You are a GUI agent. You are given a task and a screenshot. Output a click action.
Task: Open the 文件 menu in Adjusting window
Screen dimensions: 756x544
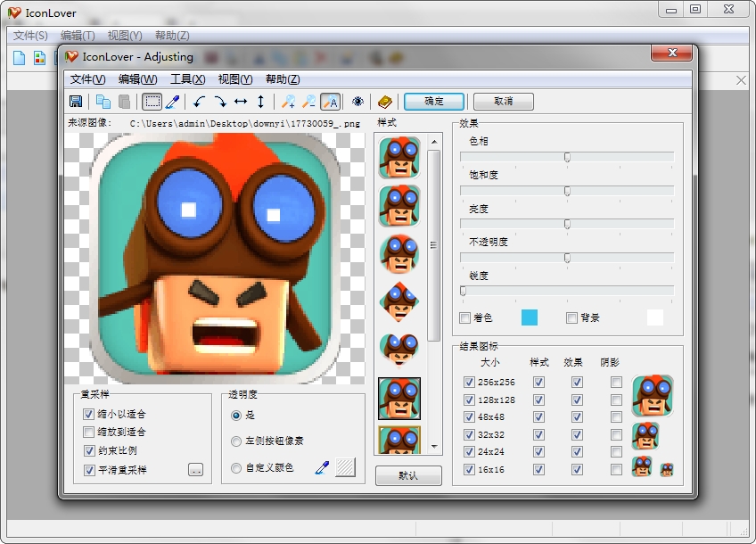(86, 78)
